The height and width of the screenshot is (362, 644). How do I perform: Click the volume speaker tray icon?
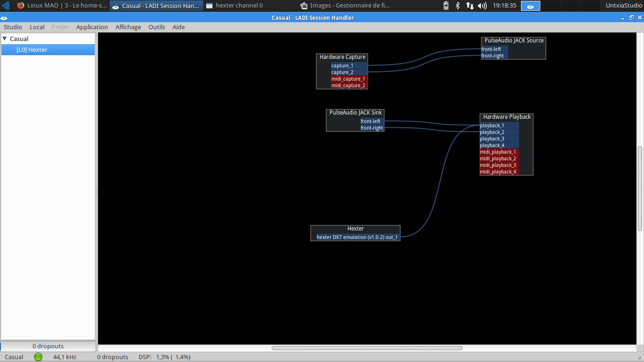click(482, 6)
